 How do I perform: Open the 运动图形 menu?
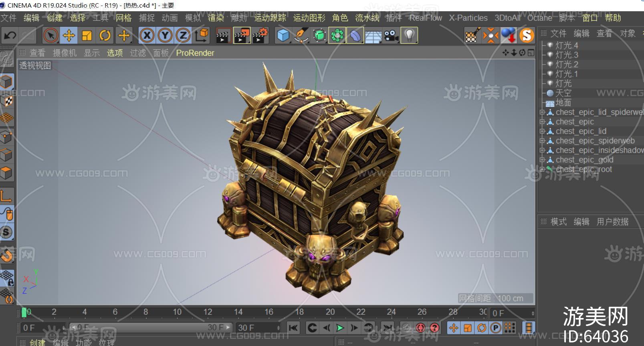[x=309, y=18]
